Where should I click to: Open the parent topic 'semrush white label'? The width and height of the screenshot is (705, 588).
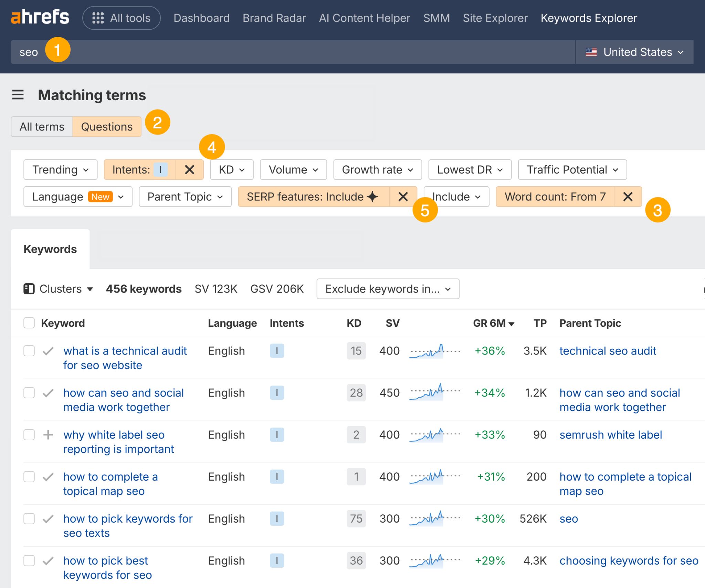pyautogui.click(x=611, y=435)
